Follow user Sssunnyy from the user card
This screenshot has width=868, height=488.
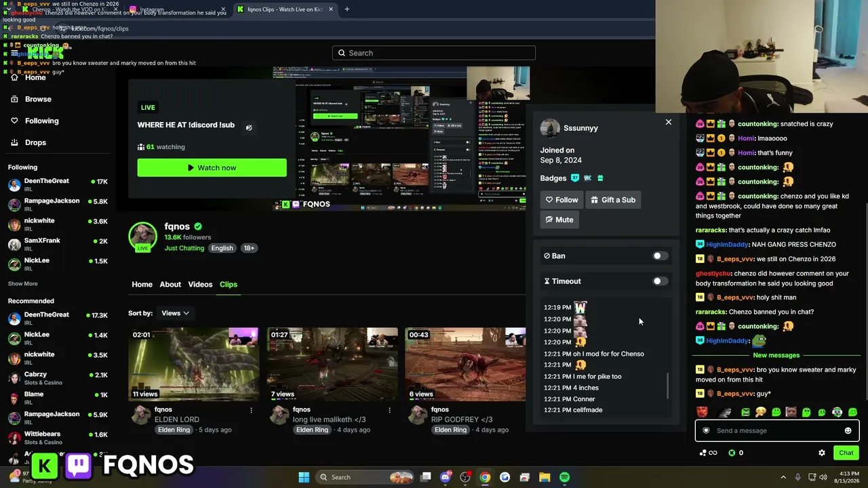click(562, 200)
